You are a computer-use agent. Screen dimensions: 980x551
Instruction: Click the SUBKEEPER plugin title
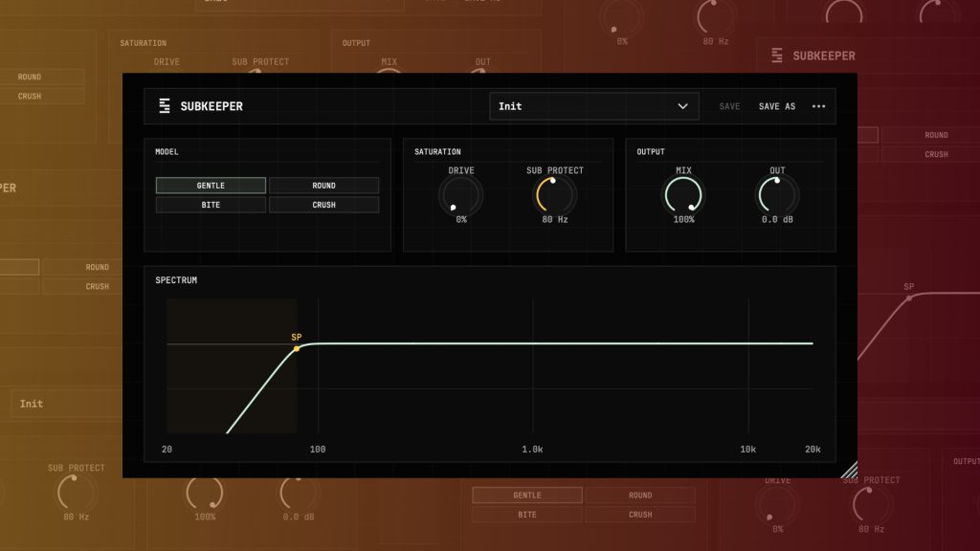pyautogui.click(x=212, y=106)
